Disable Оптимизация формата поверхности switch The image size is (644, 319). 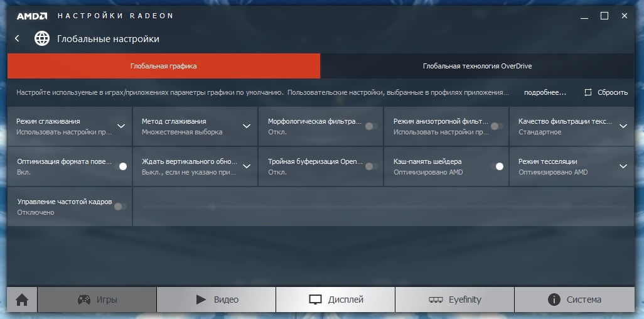[x=121, y=166]
